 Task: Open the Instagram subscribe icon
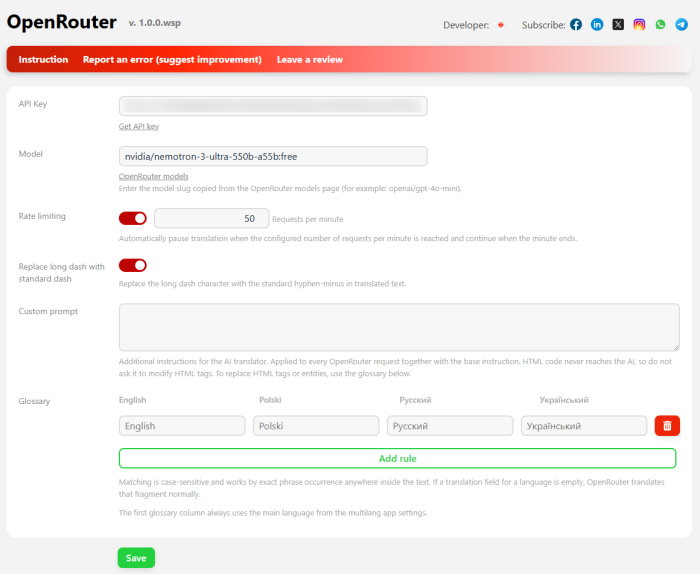coord(639,25)
